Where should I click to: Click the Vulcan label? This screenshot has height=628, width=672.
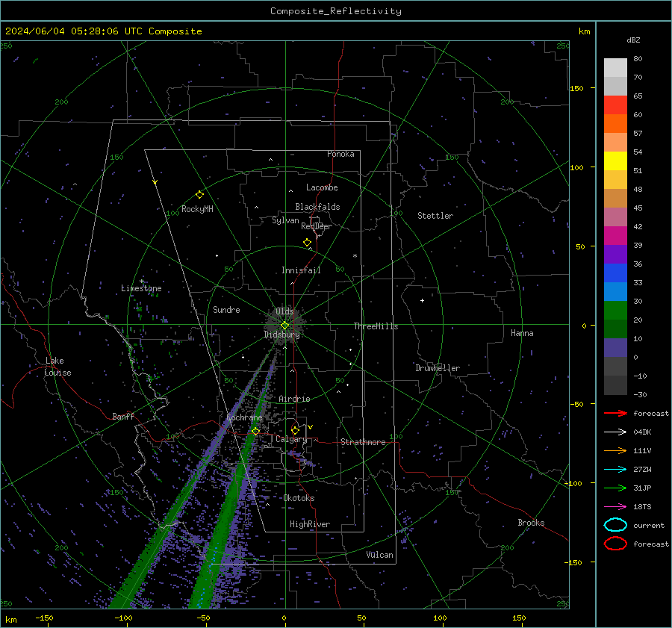tap(379, 555)
